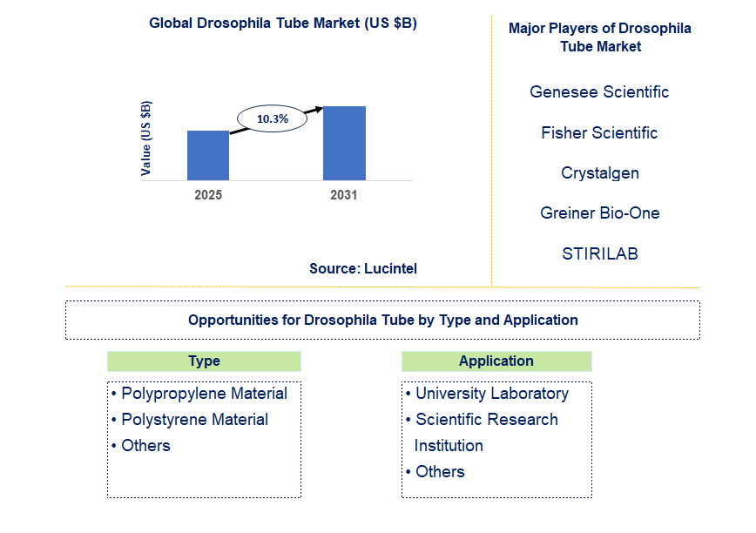Select 'Crystalgen' in the players list
The image size is (756, 533).
click(x=600, y=173)
